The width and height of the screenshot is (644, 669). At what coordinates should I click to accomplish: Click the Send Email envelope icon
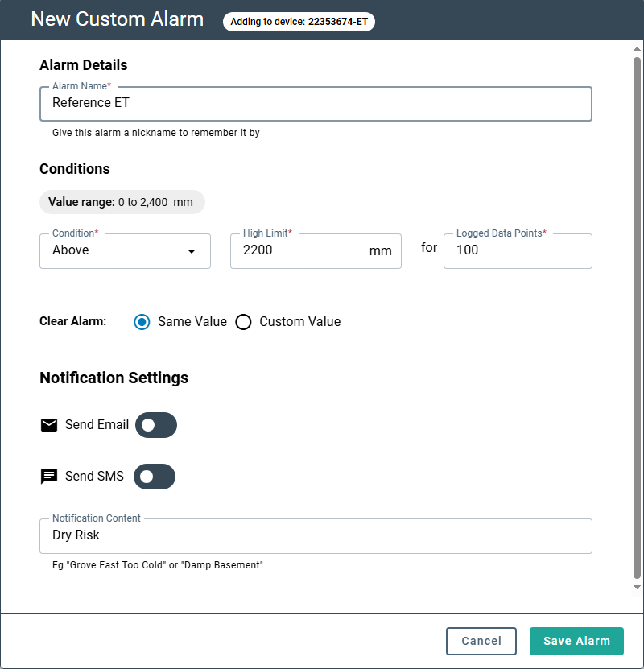[49, 425]
